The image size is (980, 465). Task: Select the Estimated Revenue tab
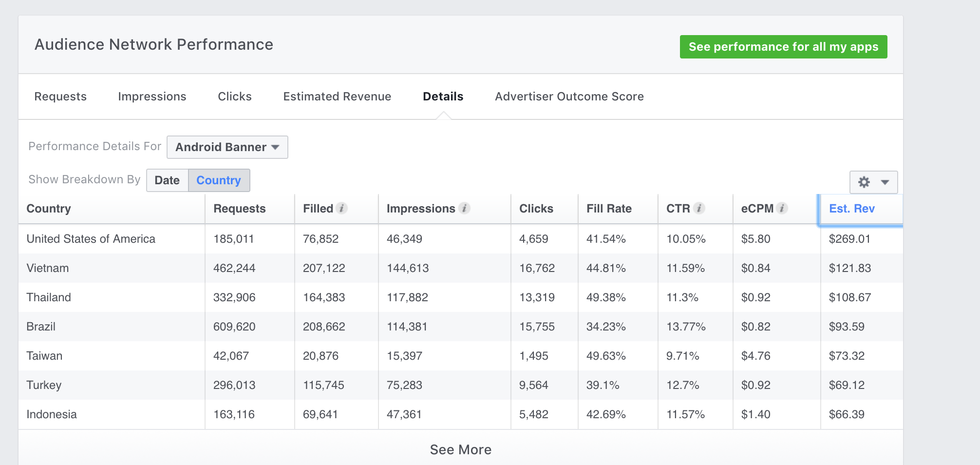(337, 97)
